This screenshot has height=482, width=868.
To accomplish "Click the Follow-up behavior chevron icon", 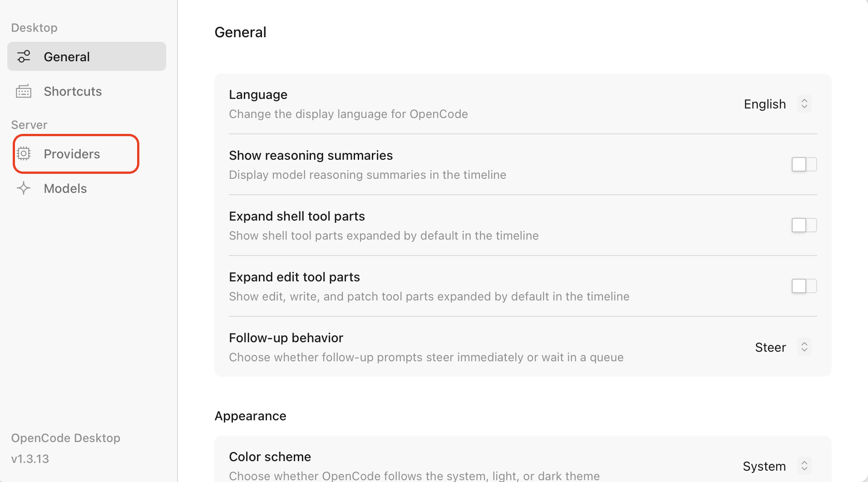I will pyautogui.click(x=804, y=347).
